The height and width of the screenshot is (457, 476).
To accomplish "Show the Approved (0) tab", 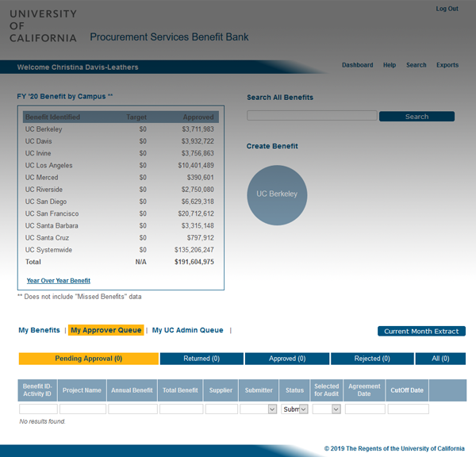I will [287, 359].
